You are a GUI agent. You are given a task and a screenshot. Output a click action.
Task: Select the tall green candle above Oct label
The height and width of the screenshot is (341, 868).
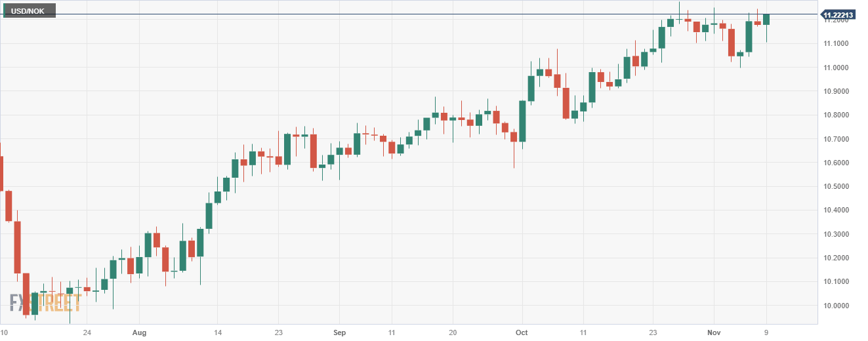522,121
